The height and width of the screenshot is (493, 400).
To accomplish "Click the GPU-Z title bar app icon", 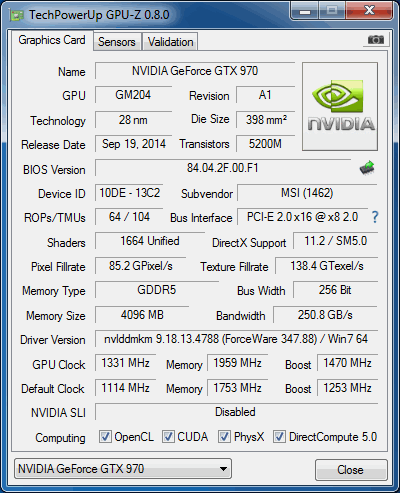I will [17, 15].
